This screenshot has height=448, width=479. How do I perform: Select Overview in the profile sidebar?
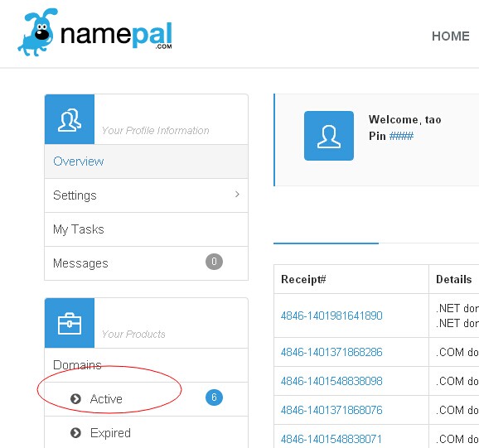click(x=146, y=161)
